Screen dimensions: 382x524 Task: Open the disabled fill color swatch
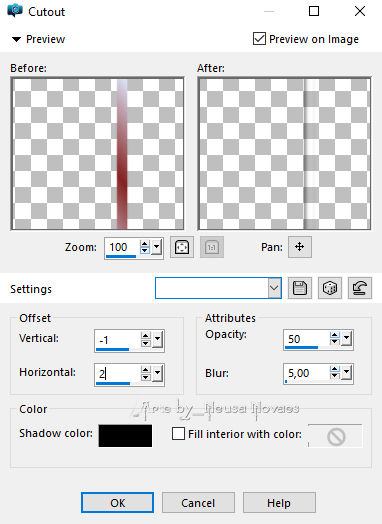coord(335,436)
